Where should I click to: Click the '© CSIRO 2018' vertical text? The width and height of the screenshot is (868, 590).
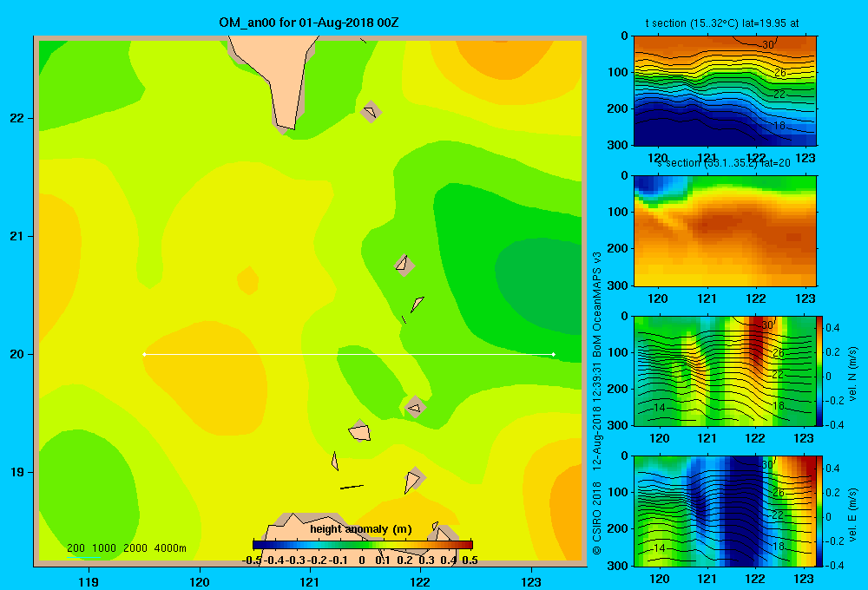point(597,517)
